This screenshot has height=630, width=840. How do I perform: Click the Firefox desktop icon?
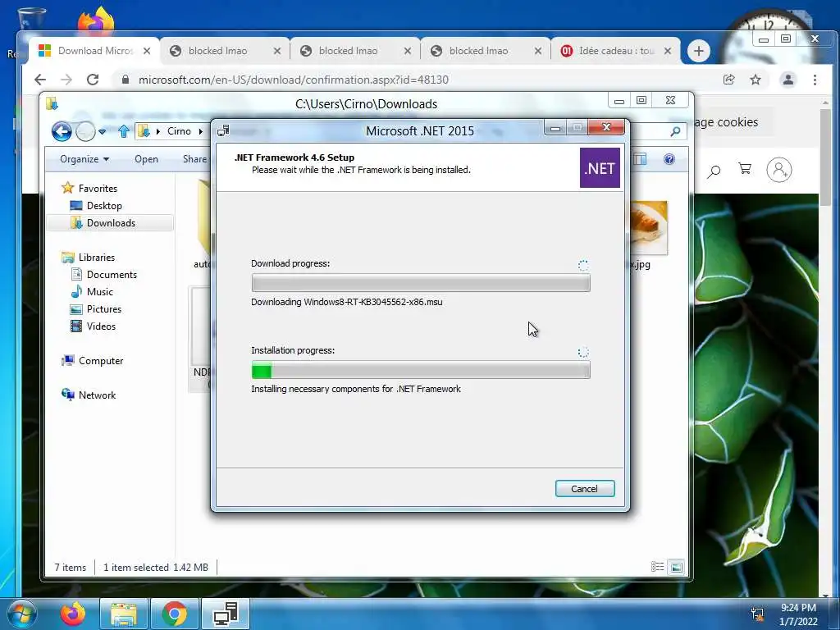point(95,21)
